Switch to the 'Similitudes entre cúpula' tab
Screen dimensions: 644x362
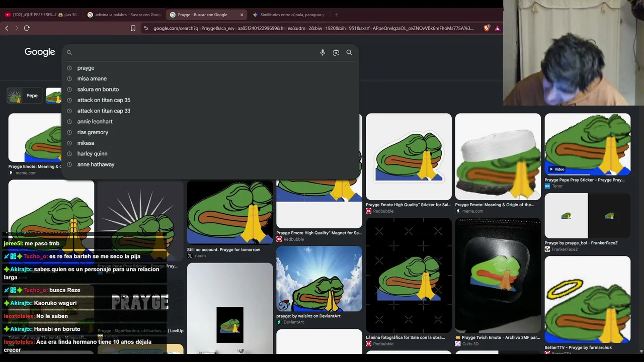(x=288, y=15)
